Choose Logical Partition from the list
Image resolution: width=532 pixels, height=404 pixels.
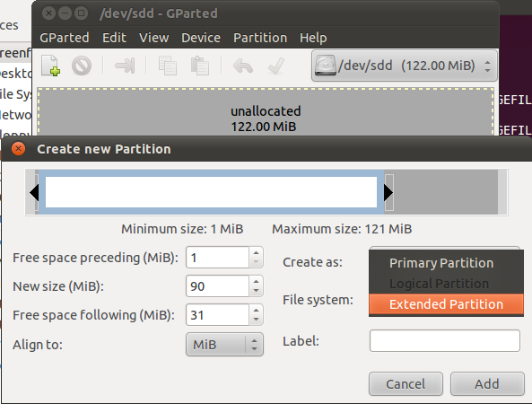[x=446, y=284]
